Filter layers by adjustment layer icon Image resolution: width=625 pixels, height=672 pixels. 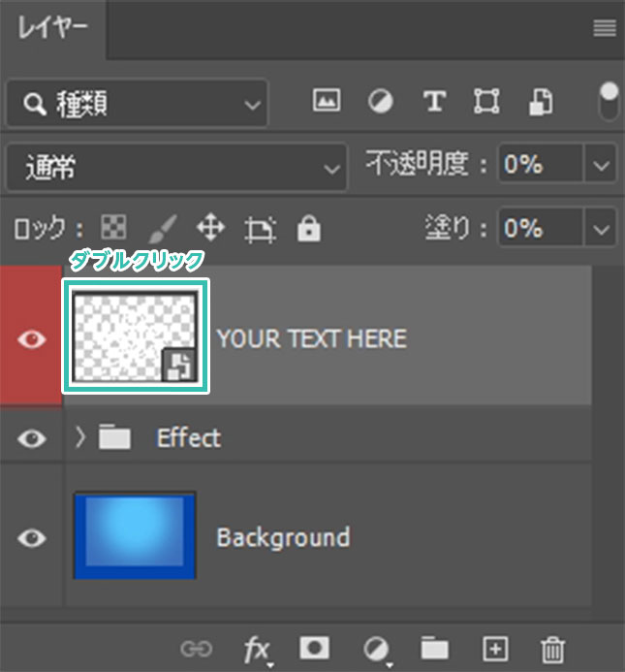(x=381, y=102)
